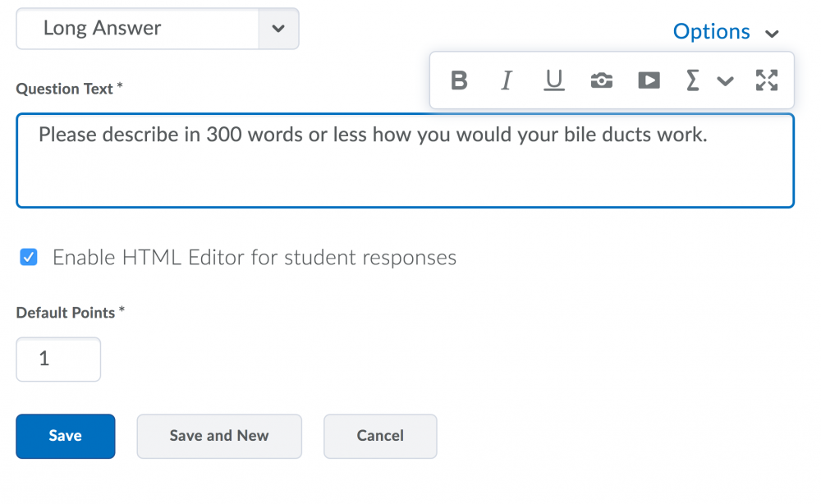The height and width of the screenshot is (504, 821).
Task: Toggle fullscreen mode for the editor
Action: [766, 80]
